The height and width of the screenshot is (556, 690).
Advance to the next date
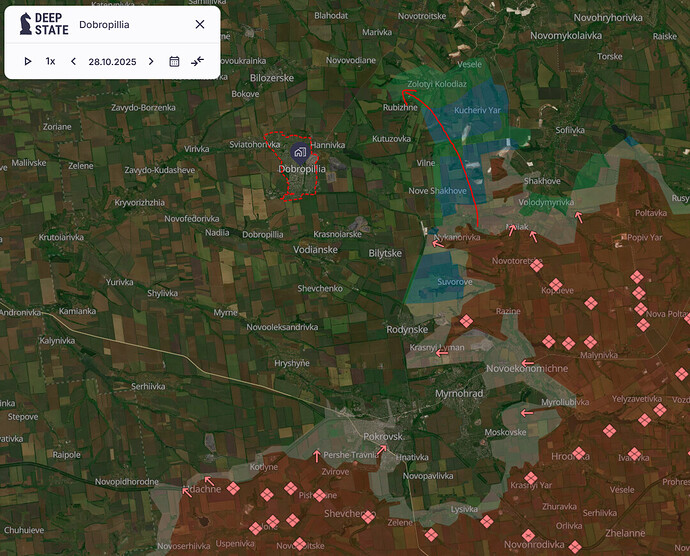pos(151,61)
